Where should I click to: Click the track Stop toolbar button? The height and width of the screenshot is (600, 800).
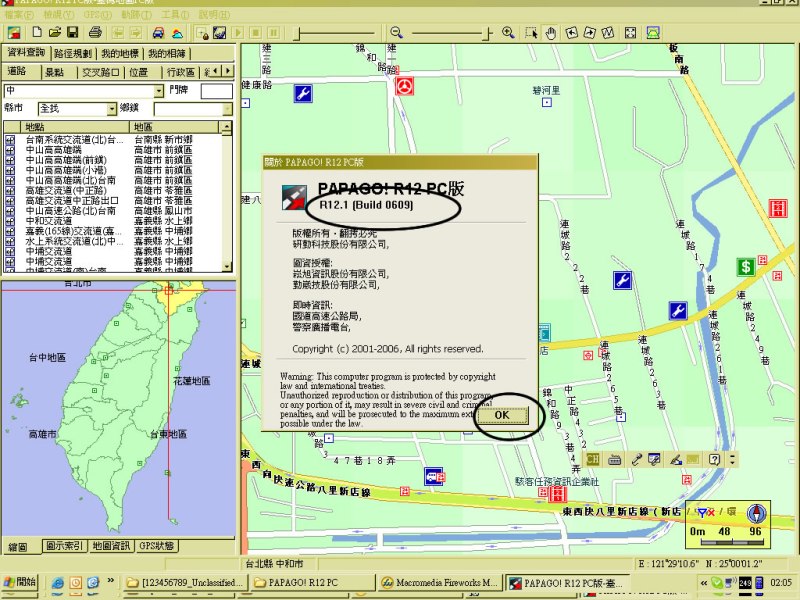(x=256, y=33)
